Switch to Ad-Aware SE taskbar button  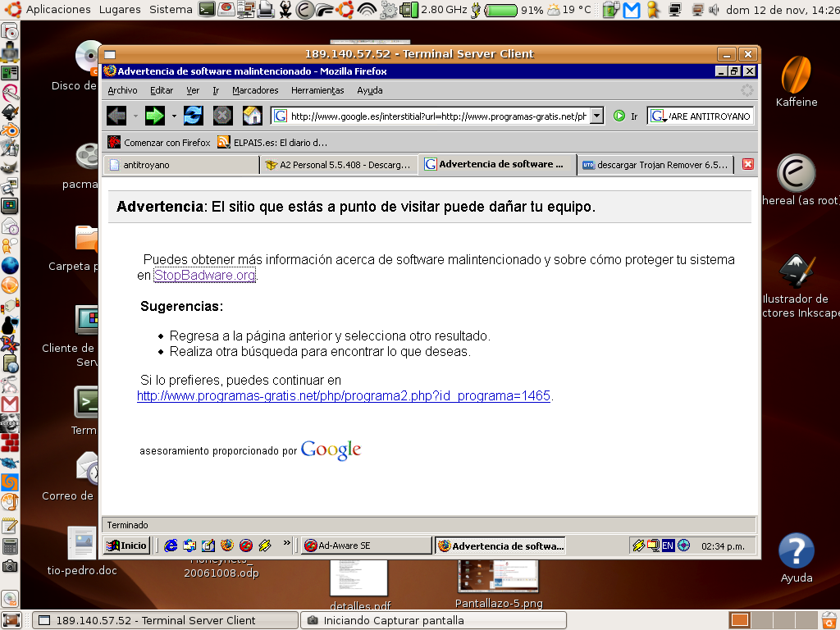(x=367, y=546)
